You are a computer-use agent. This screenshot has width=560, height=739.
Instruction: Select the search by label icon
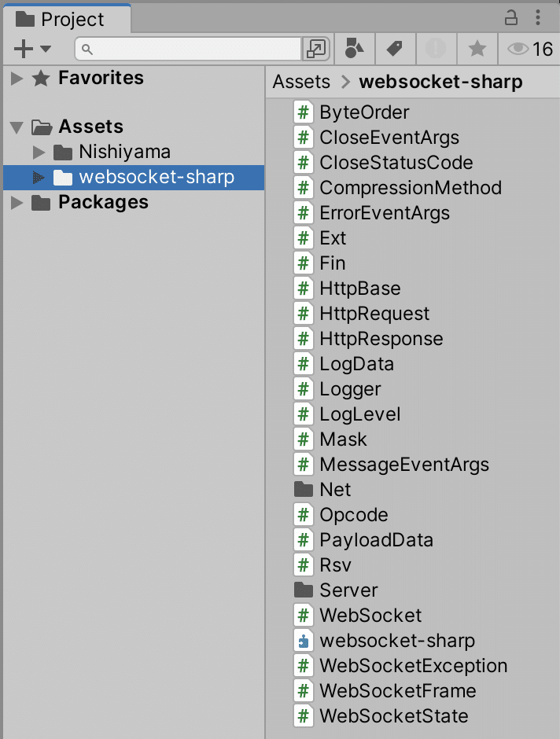(x=395, y=48)
